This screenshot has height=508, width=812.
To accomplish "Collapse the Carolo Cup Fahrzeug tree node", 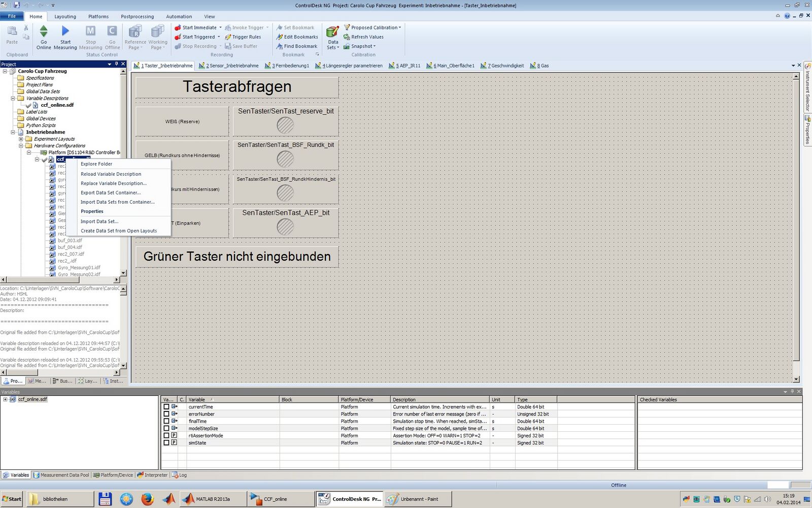I will pyautogui.click(x=5, y=71).
